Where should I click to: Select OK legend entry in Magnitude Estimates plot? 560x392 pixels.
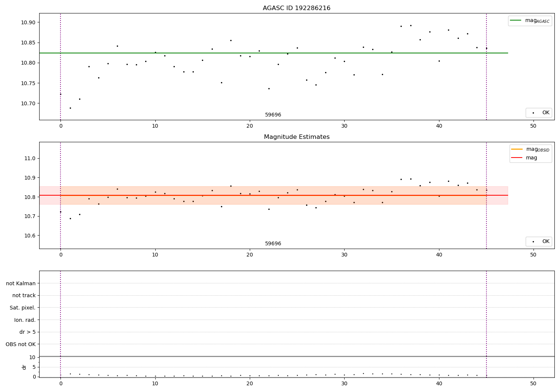(x=539, y=242)
